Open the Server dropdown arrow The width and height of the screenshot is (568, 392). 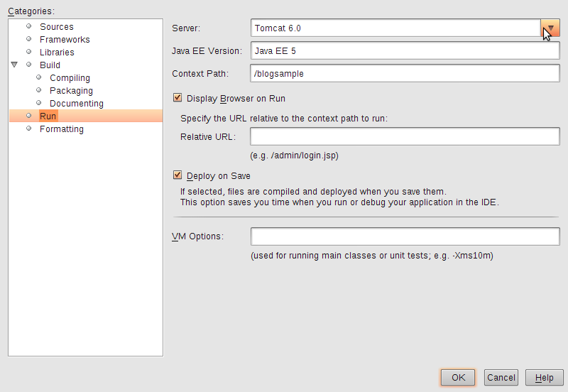[550, 28]
